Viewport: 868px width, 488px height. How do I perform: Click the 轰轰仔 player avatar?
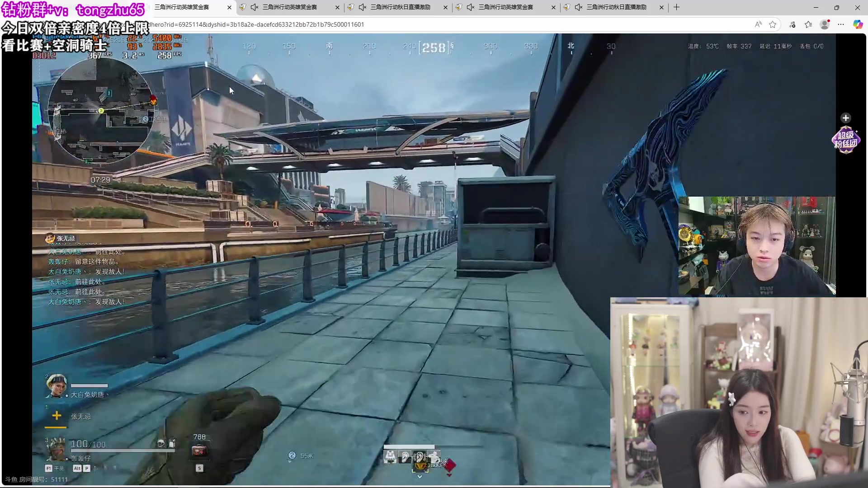click(56, 450)
